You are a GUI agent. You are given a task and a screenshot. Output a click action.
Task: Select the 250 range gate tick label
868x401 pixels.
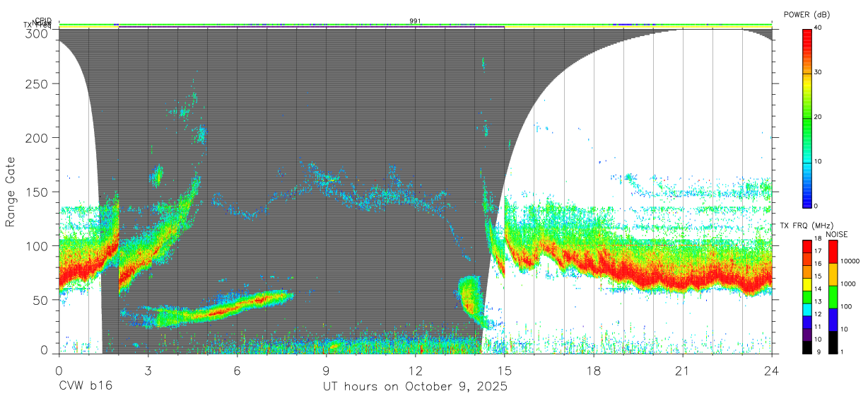(x=37, y=83)
